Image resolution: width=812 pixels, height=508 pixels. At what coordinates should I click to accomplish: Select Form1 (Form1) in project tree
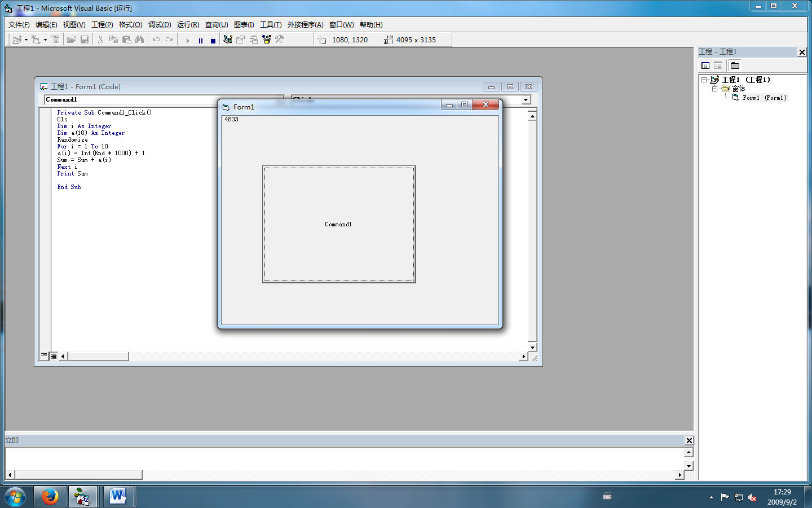click(x=764, y=98)
